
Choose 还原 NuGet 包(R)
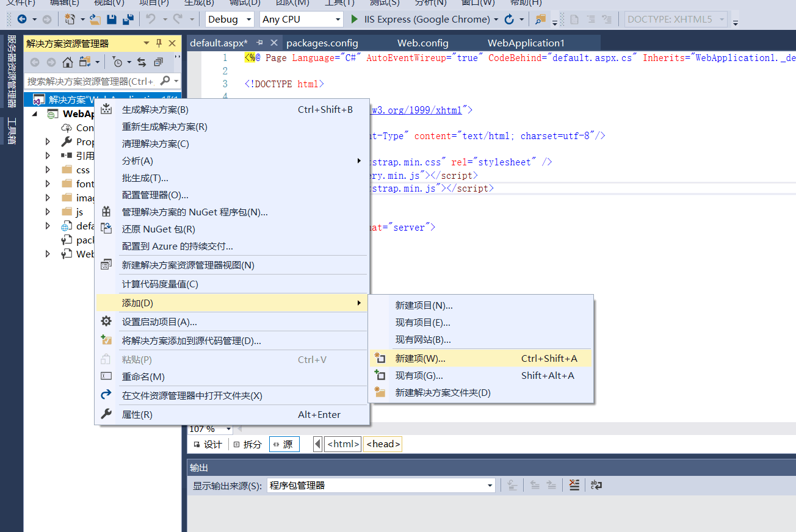(x=232, y=229)
